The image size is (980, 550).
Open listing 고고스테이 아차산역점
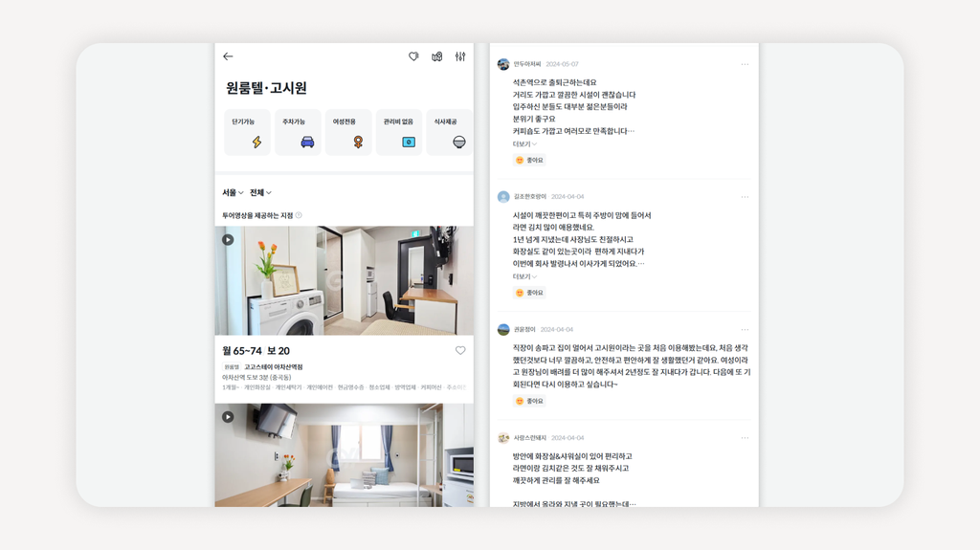click(x=273, y=367)
